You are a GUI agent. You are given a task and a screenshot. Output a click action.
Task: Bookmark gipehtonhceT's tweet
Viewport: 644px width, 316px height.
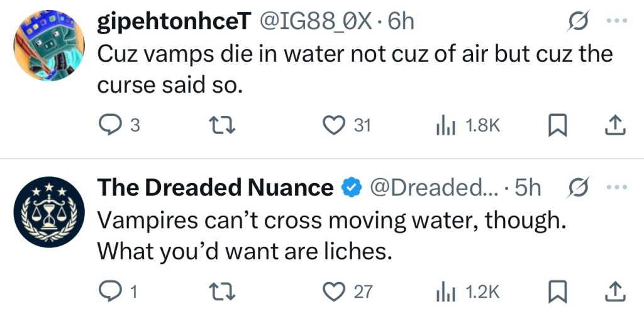click(556, 126)
